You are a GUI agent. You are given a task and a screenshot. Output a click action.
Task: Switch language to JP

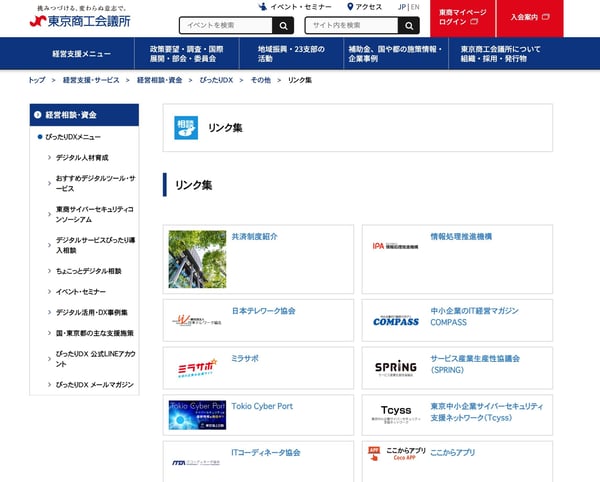[x=402, y=7]
